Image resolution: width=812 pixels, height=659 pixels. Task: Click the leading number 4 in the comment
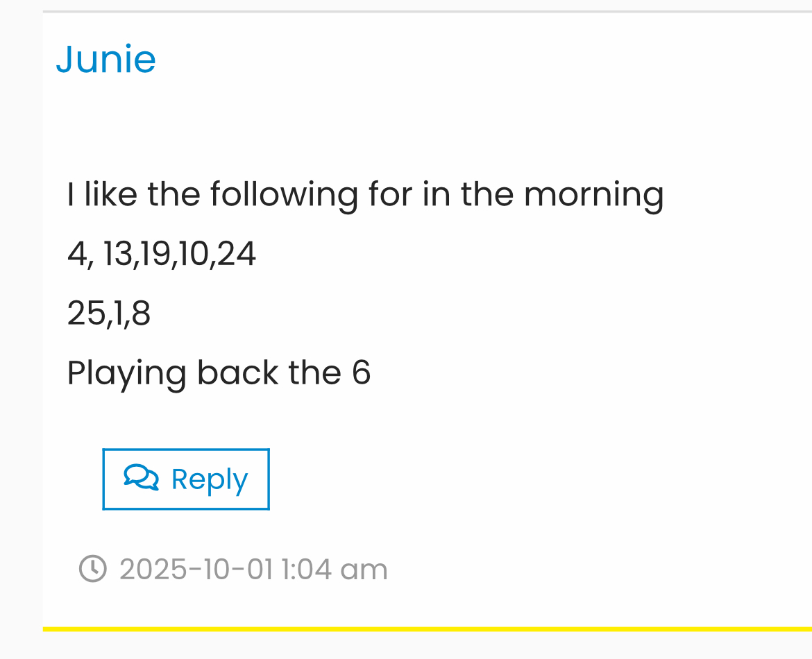pos(76,254)
